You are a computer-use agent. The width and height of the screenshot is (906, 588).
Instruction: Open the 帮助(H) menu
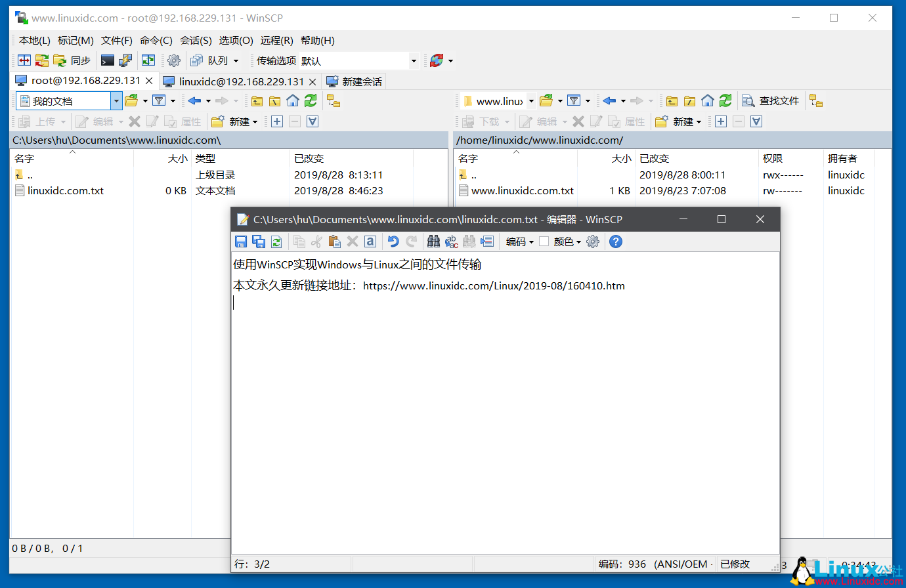[x=318, y=40]
